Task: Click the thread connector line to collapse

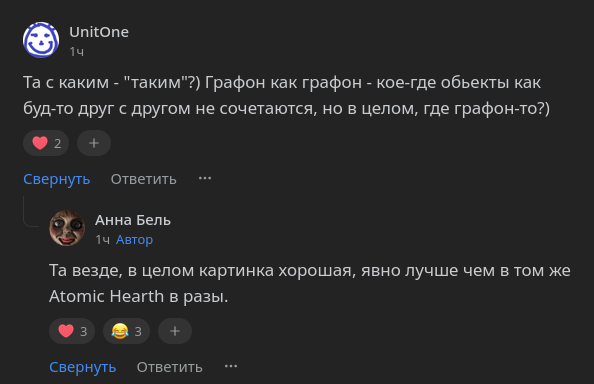Action: 31,211
